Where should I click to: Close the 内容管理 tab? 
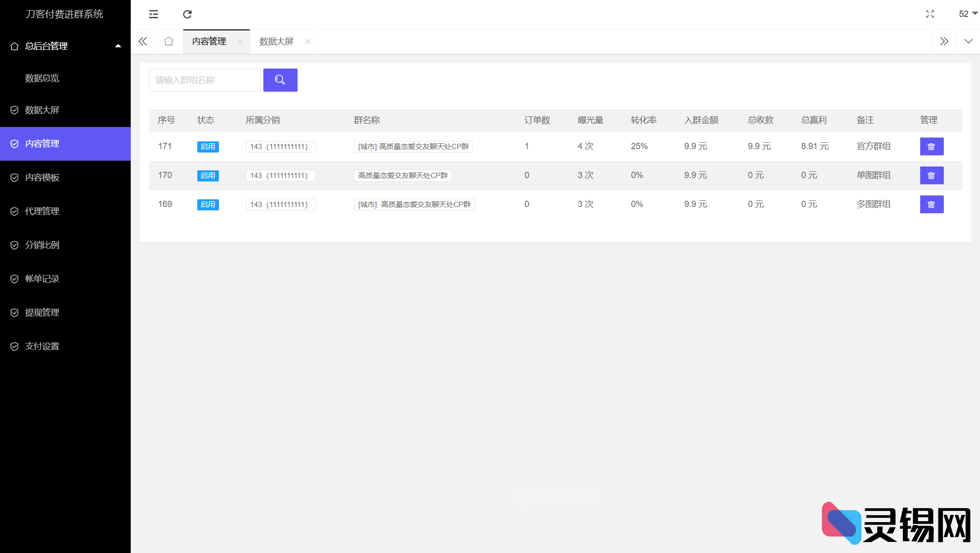240,41
